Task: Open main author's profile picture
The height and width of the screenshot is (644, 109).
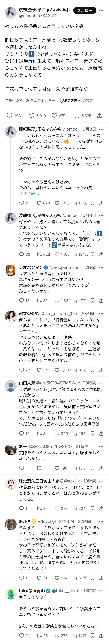Action: point(11,12)
